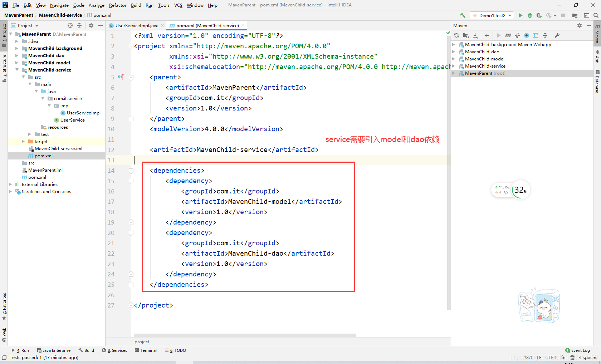This screenshot has width=601, height=364.
Task: Run Demo1.test2 with the green play icon
Action: click(521, 15)
